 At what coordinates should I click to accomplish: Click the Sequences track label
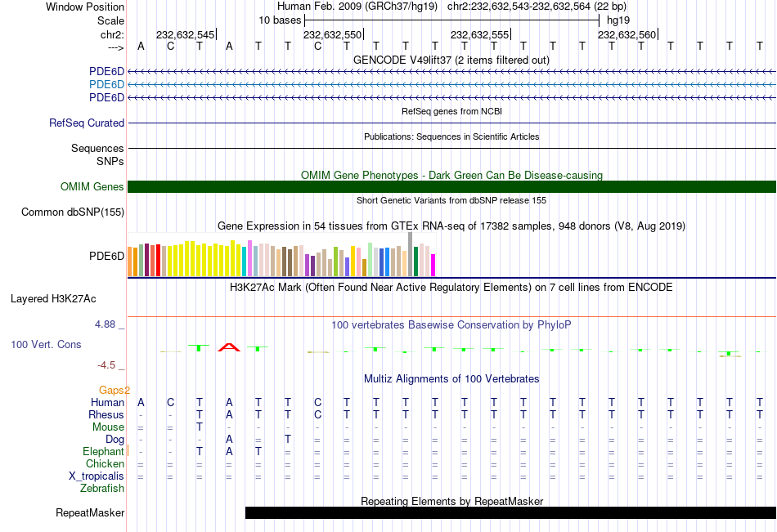click(x=97, y=148)
